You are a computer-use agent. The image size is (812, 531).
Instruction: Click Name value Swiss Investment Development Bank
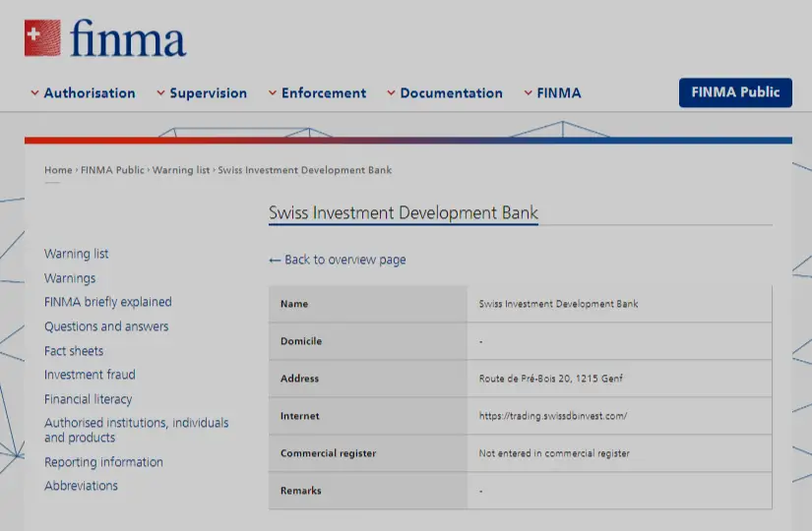(x=558, y=304)
